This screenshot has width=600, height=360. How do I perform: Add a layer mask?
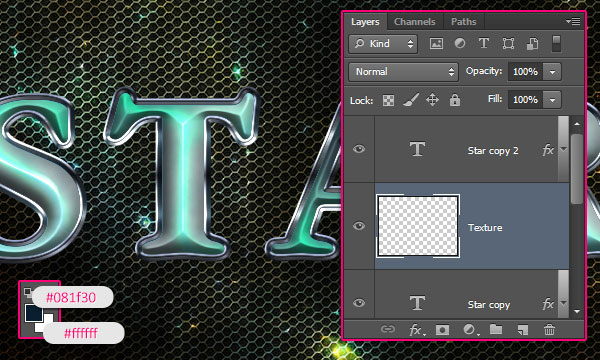(442, 329)
